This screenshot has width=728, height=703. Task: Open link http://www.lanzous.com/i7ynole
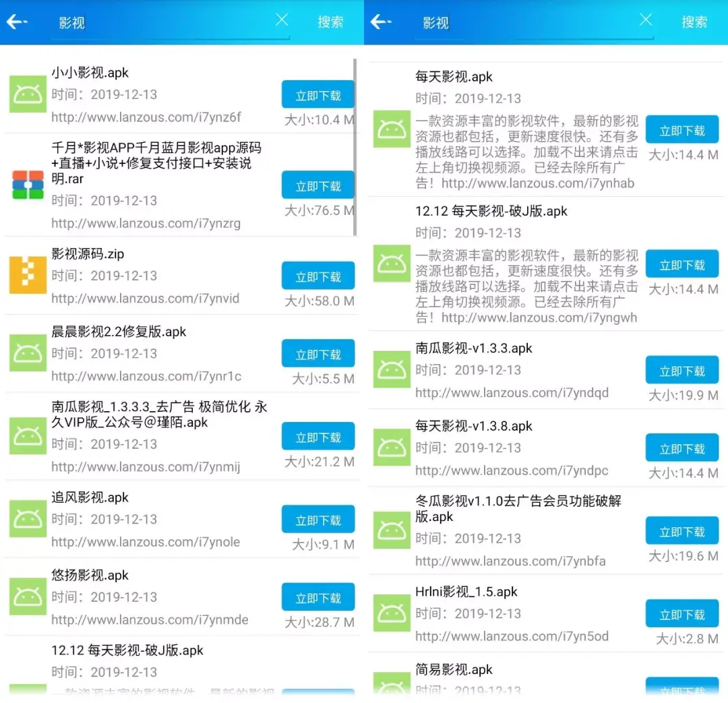coord(146,542)
